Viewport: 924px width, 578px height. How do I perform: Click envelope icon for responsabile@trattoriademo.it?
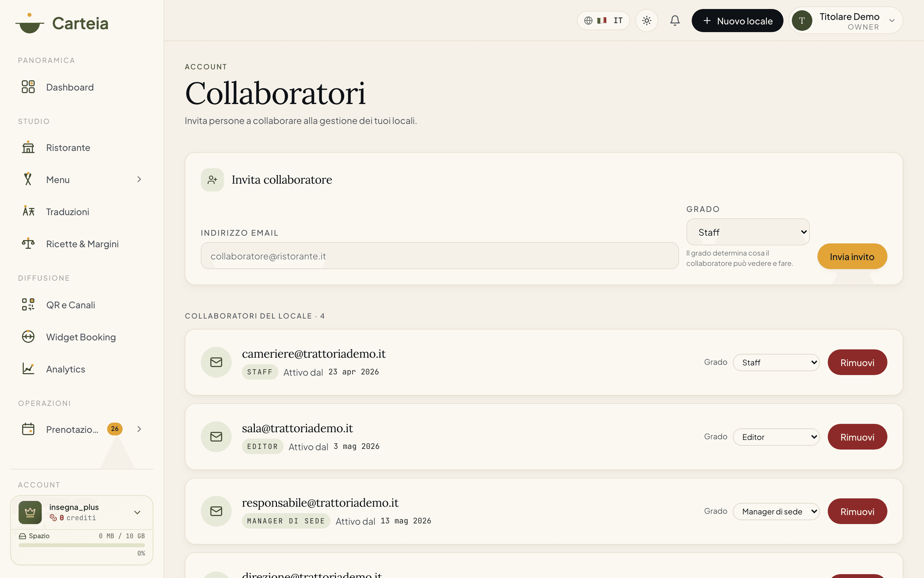click(x=216, y=511)
